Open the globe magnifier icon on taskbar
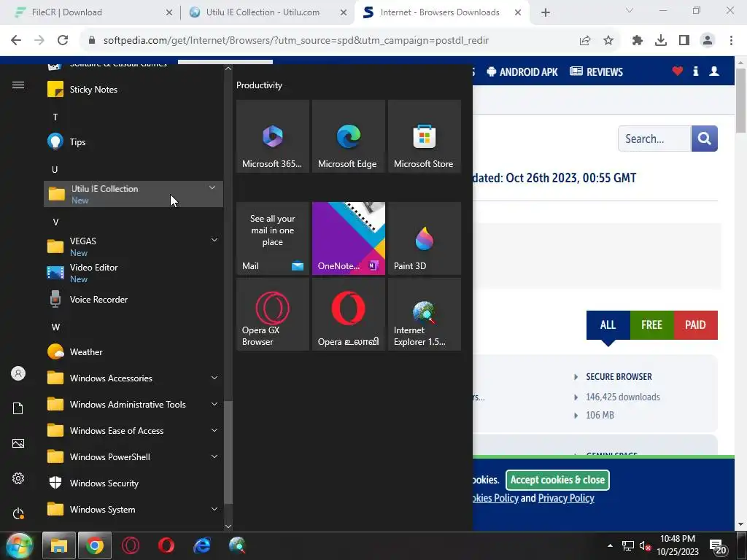 pos(237,545)
